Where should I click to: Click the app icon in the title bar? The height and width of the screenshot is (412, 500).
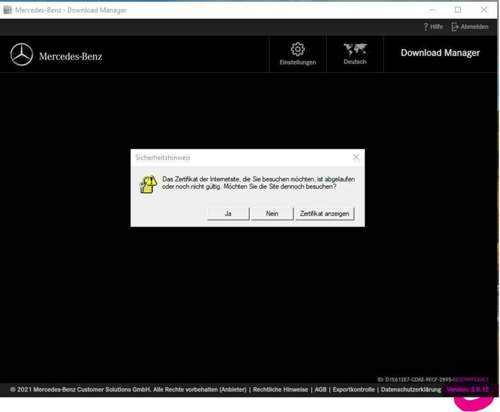[x=8, y=10]
